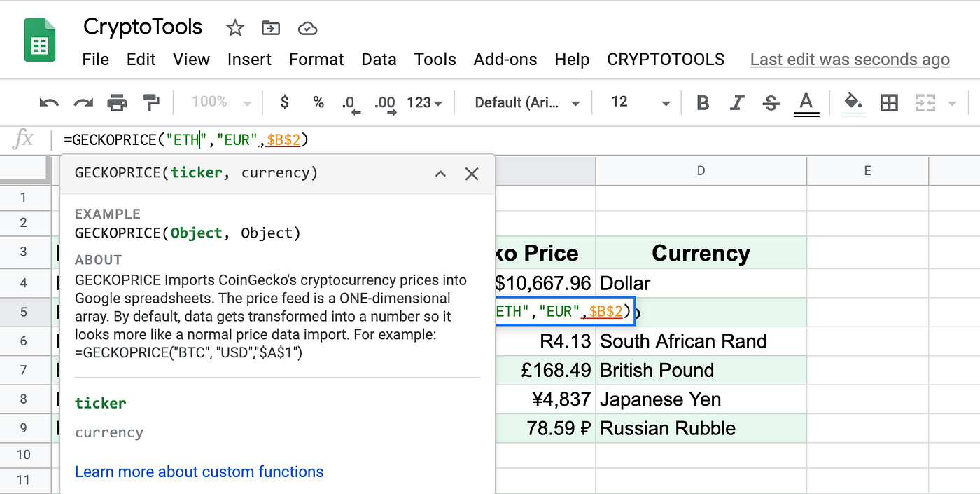This screenshot has height=494, width=980.
Task: Open the Data menu
Action: click(x=379, y=60)
